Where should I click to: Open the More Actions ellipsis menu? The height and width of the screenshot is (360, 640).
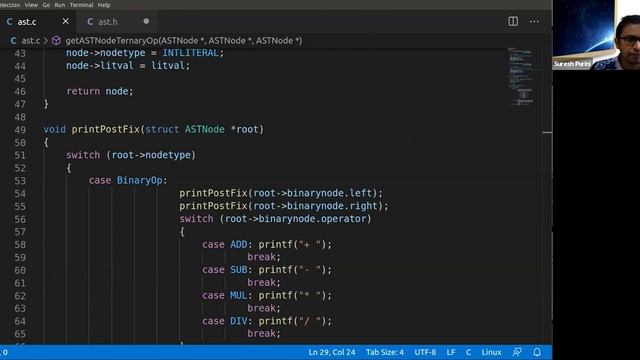coord(534,21)
